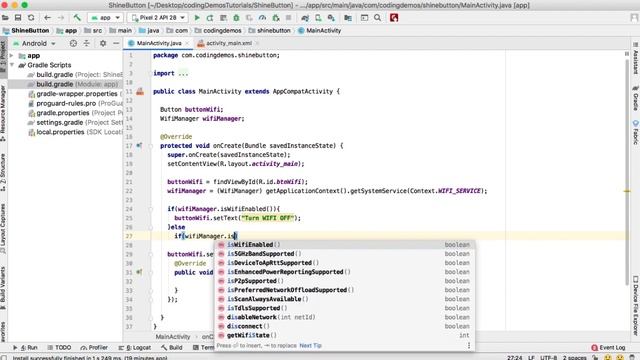The image size is (640, 360).
Task: Open the Gradle side panel tab
Action: [x=636, y=98]
